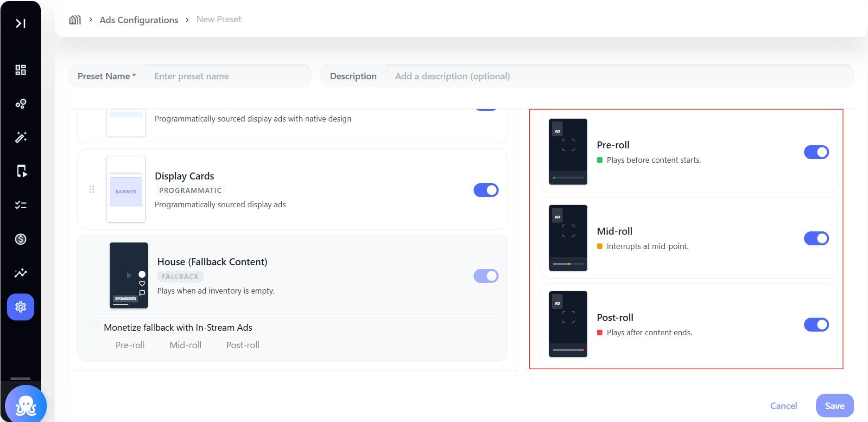
Task: Click the octopus assistant avatar icon
Action: (26, 404)
